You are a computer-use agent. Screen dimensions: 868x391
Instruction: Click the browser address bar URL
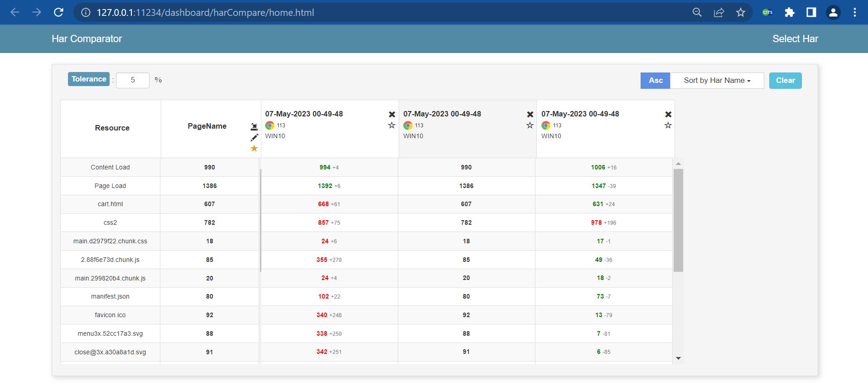click(x=205, y=13)
